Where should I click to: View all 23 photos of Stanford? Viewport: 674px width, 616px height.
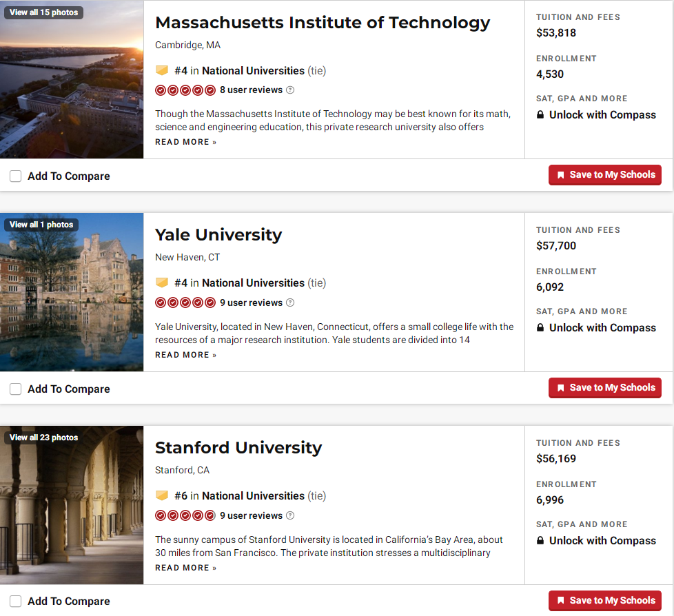pos(44,437)
